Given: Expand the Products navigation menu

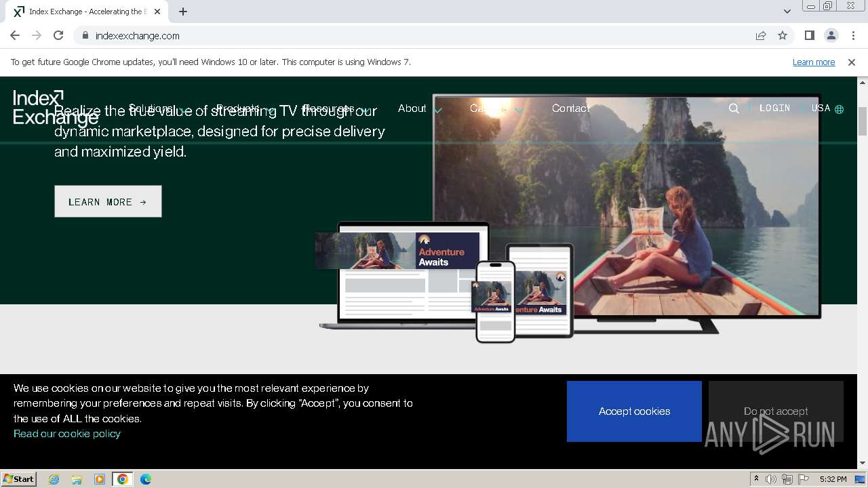Looking at the screenshot, I should click(245, 108).
